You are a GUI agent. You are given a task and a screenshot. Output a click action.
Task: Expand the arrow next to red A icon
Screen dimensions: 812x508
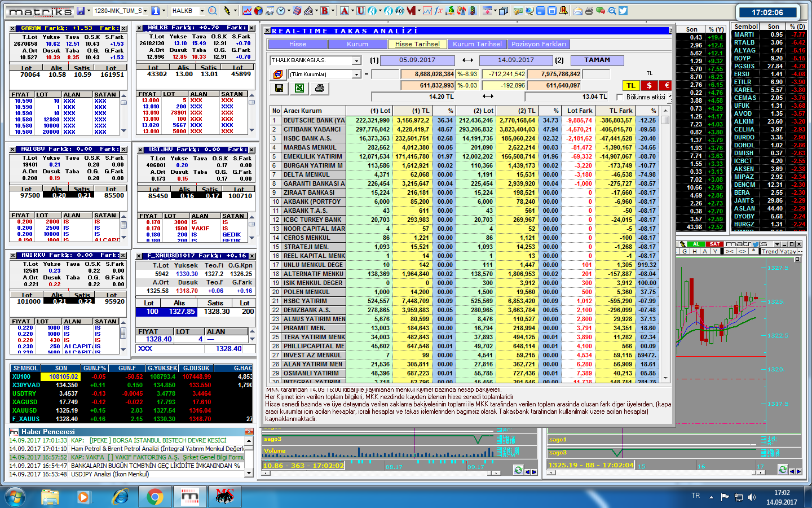[352, 11]
